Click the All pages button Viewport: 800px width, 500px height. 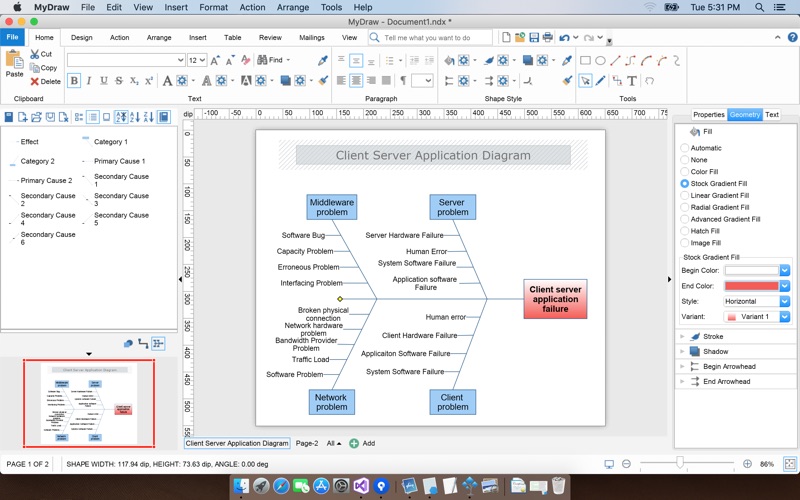tap(334, 443)
